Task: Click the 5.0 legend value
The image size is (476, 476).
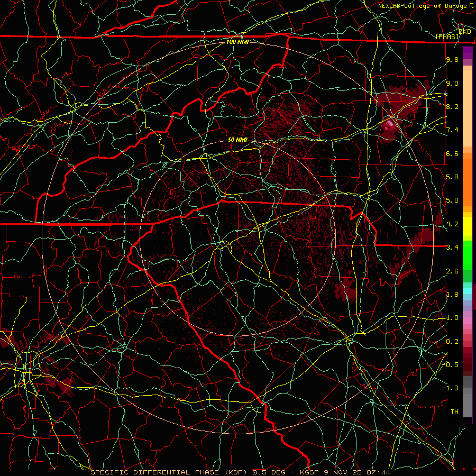Action: pyautogui.click(x=452, y=200)
